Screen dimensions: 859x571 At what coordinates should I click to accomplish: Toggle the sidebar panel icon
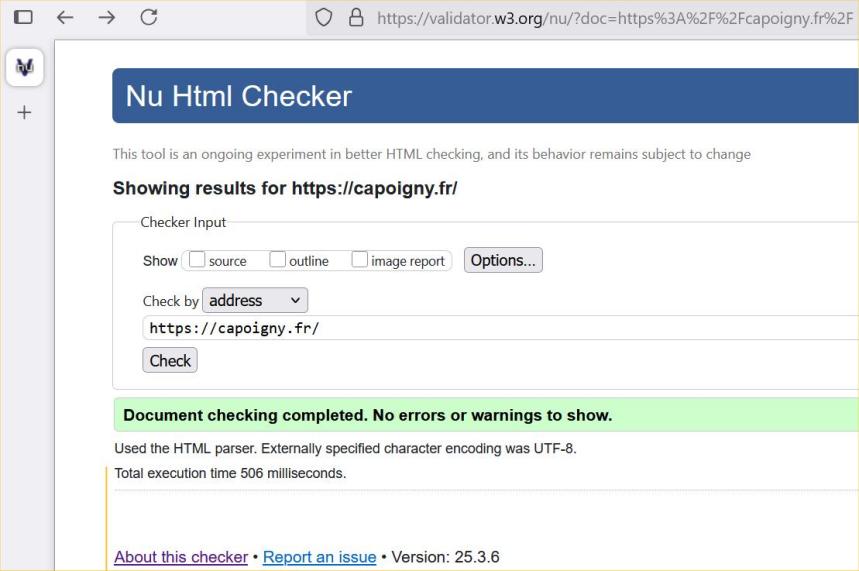(23, 17)
